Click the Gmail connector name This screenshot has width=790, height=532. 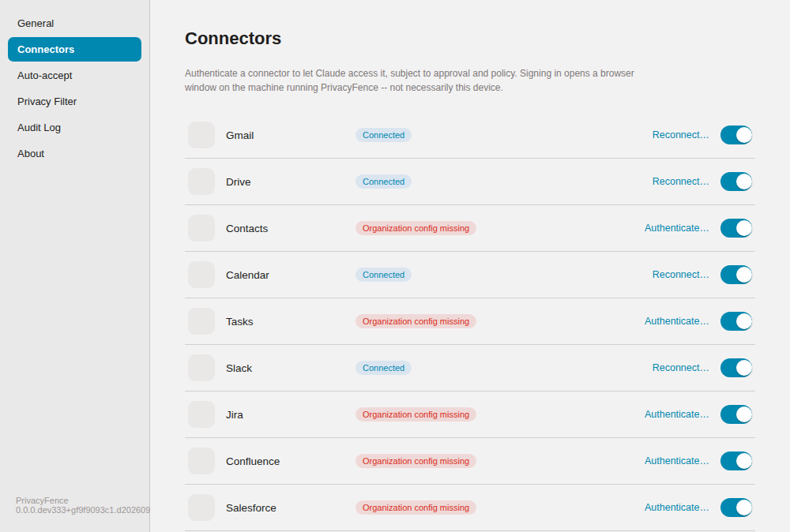coord(240,136)
